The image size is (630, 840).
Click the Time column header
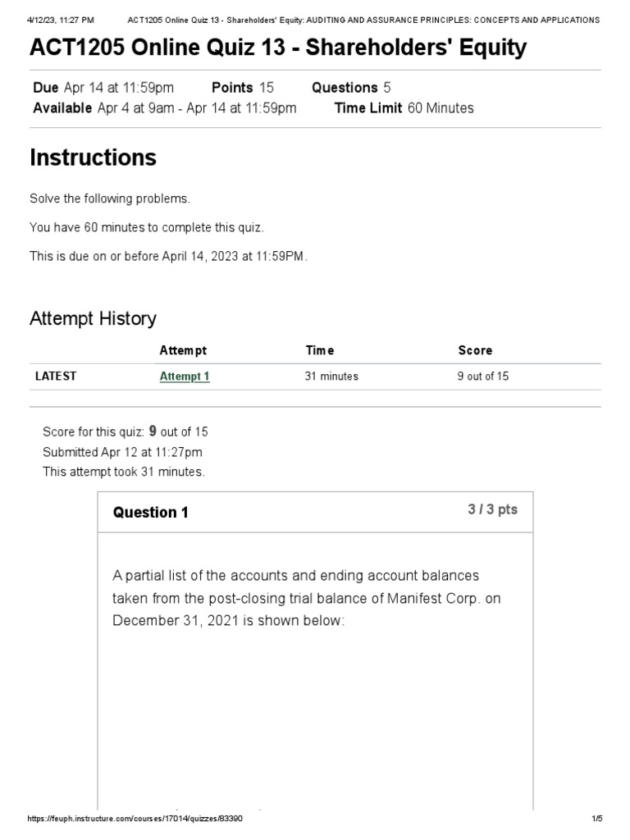(x=320, y=350)
